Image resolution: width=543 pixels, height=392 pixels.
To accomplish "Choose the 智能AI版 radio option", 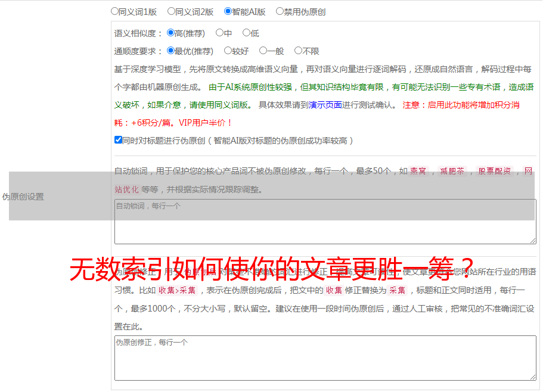I will coord(228,11).
